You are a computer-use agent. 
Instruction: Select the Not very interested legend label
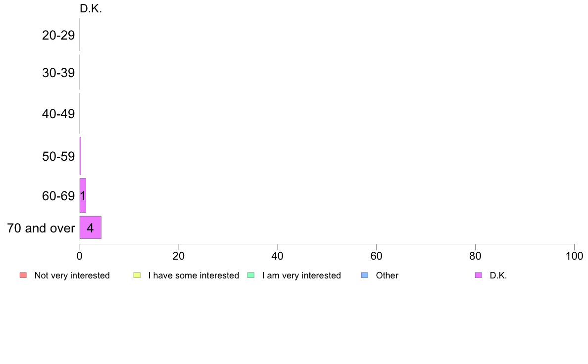pos(72,275)
